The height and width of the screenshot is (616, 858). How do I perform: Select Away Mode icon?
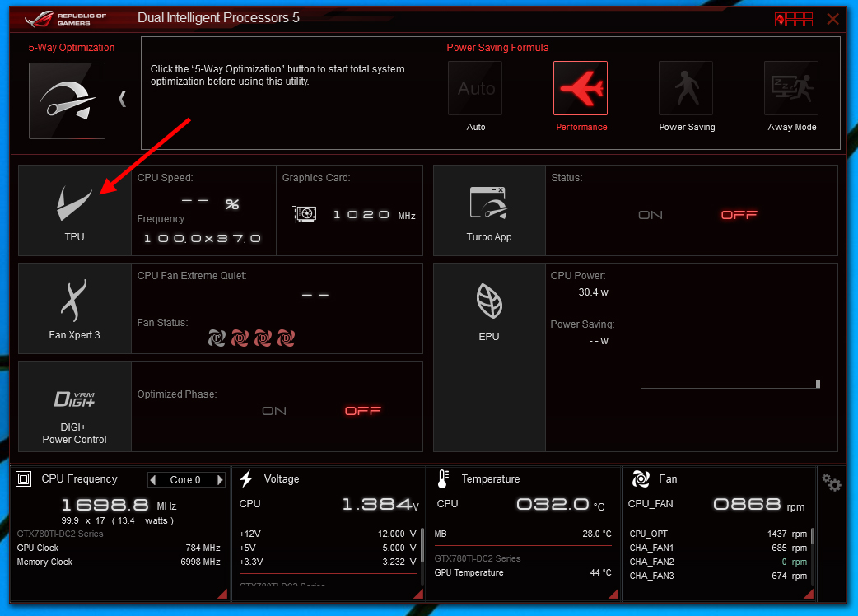tap(791, 88)
